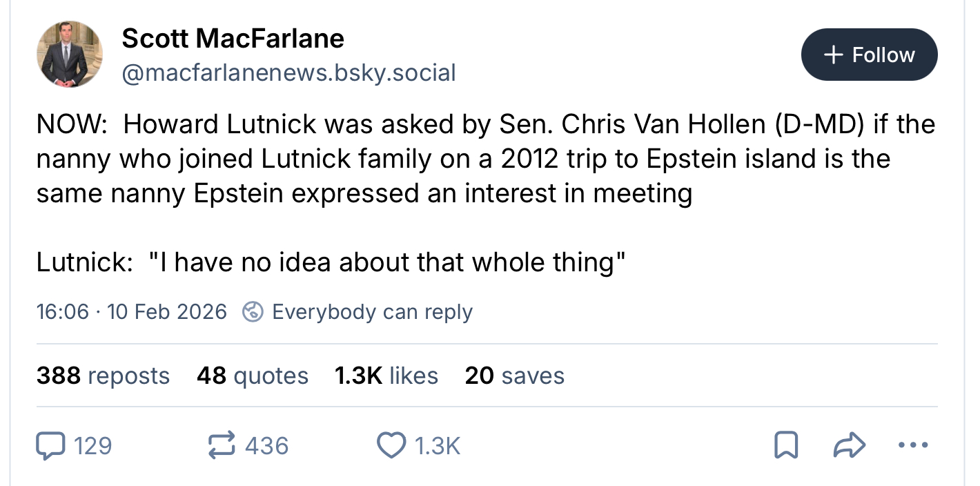The image size is (980, 486).
Task: View the 48 quotes list
Action: click(252, 376)
